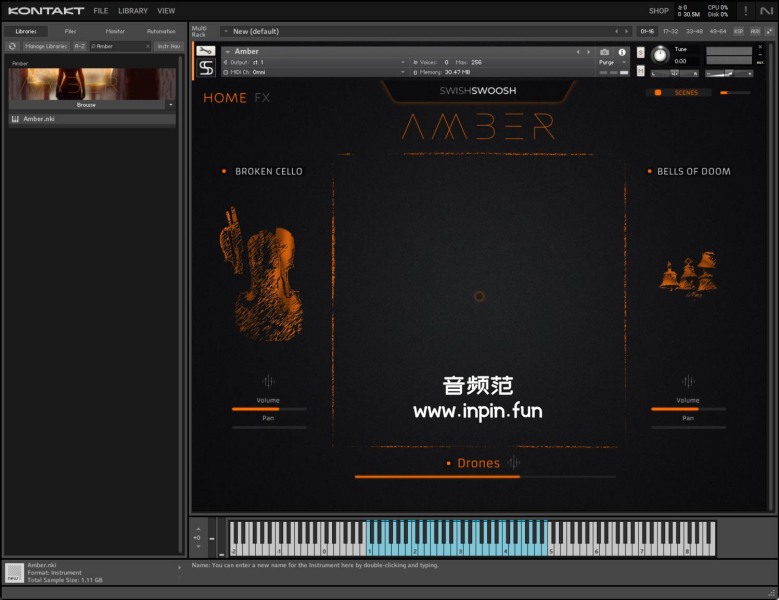Select instrument page 01-16
This screenshot has width=779, height=600.
click(x=647, y=31)
